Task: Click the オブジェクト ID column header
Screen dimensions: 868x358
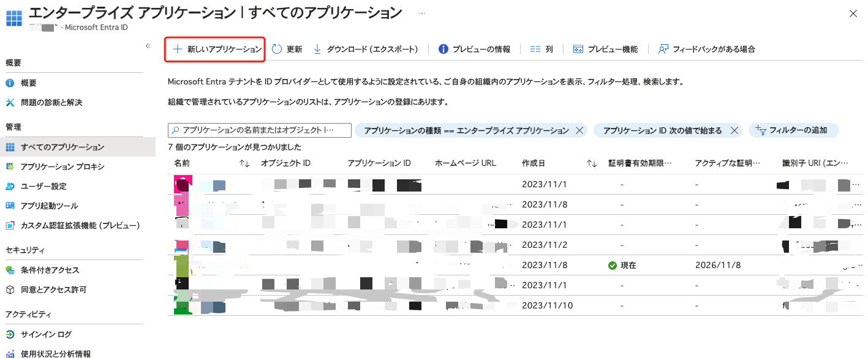Action: click(x=285, y=163)
